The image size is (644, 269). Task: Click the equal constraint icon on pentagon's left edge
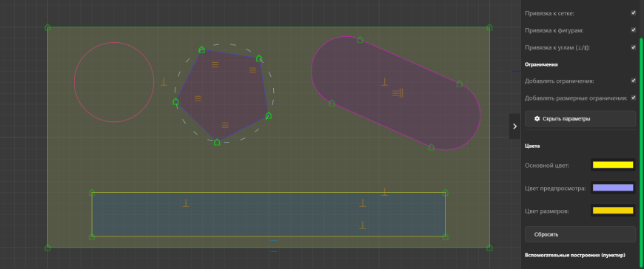coord(198,98)
